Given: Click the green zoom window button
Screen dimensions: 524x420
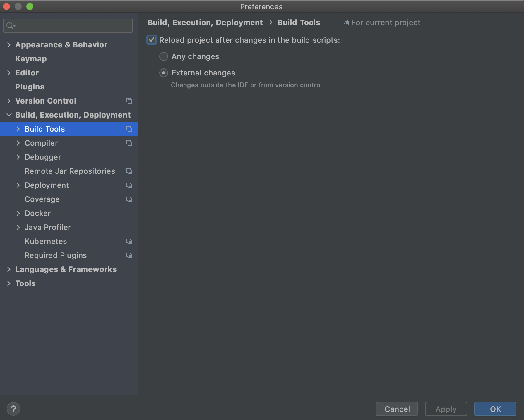Looking at the screenshot, I should coord(30,6).
